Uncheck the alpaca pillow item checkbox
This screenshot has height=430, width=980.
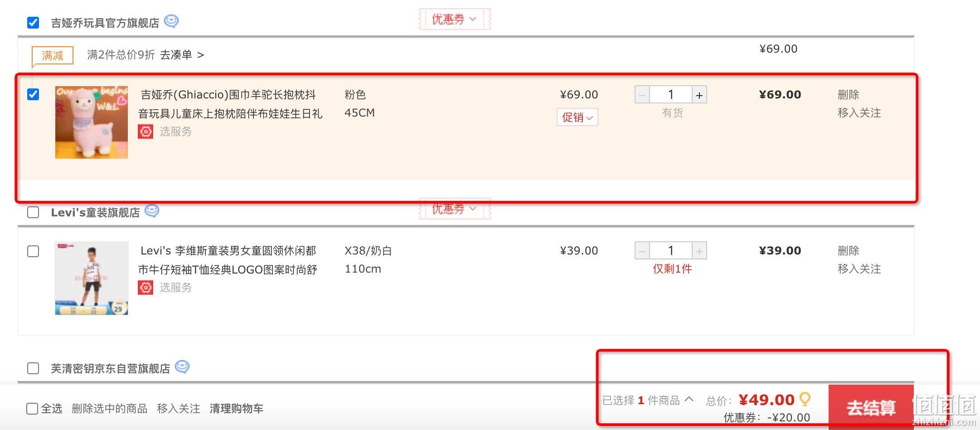pos(33,94)
